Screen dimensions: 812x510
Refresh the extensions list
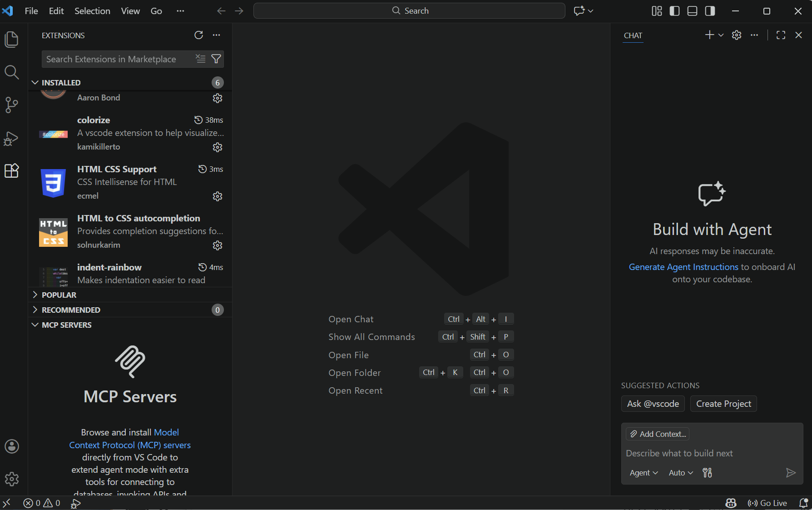point(198,35)
